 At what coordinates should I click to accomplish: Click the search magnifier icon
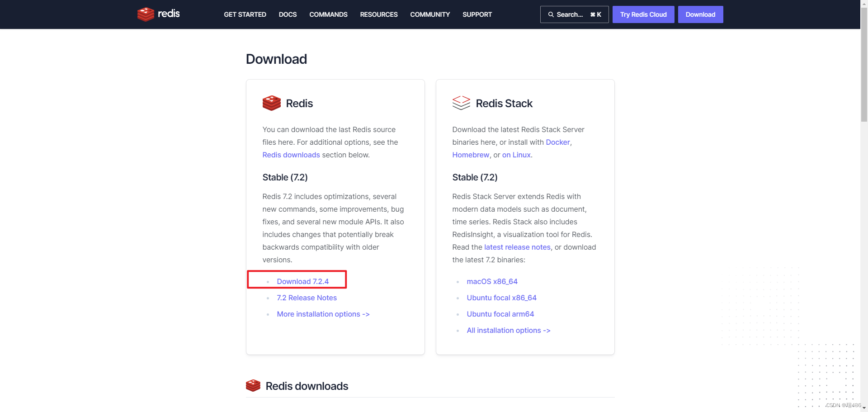[x=551, y=14]
